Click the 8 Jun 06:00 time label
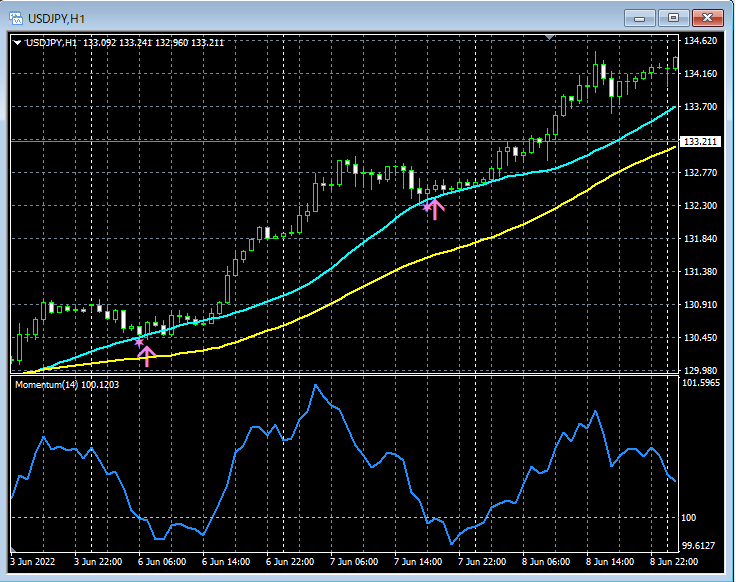 pyautogui.click(x=546, y=562)
